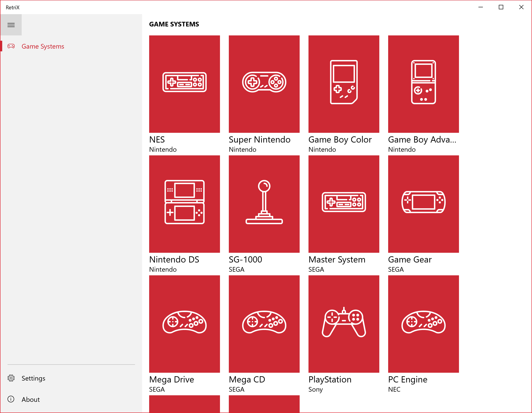The image size is (532, 413).
Task: Toggle the navigation pane with hamburger menu
Action: pyautogui.click(x=11, y=25)
